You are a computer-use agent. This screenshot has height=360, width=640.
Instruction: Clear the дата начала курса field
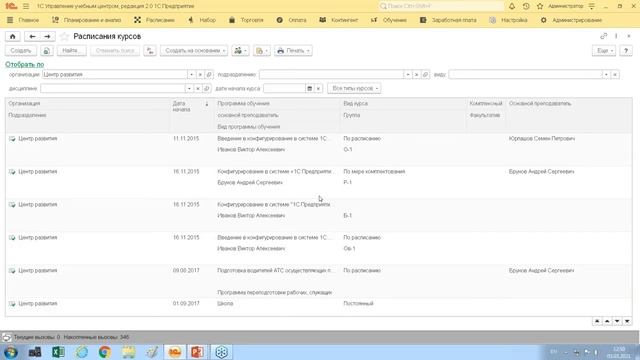(318, 88)
